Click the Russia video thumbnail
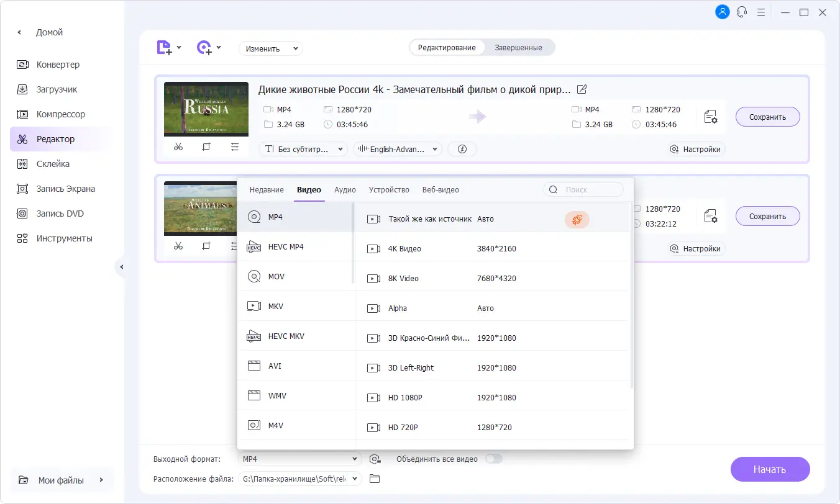Viewport: 840px width, 504px height. coord(206,109)
